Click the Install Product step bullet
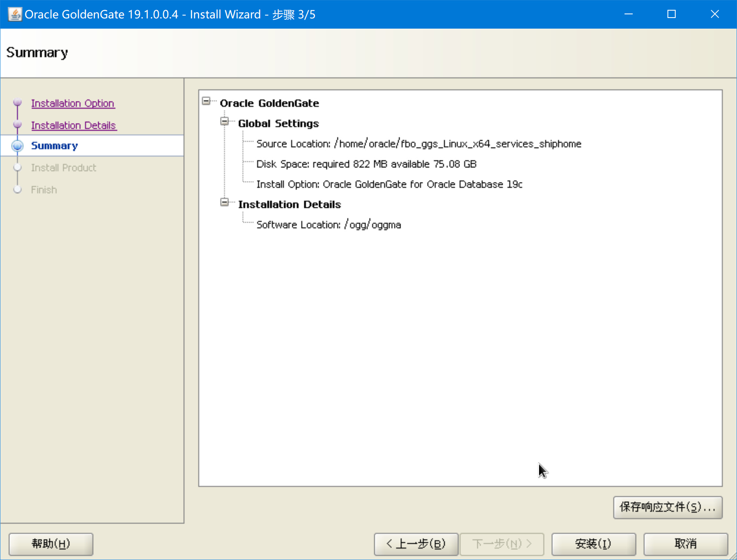This screenshot has width=737, height=560. [x=18, y=168]
